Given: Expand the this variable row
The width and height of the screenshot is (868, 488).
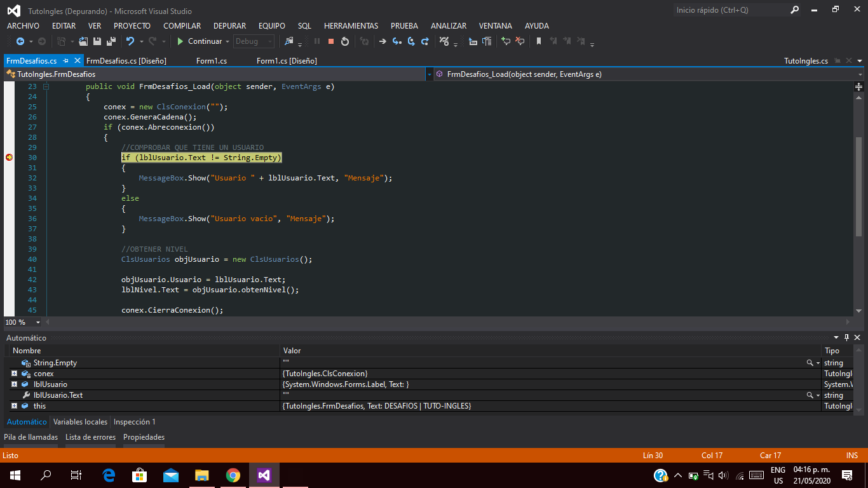Looking at the screenshot, I should (x=14, y=406).
